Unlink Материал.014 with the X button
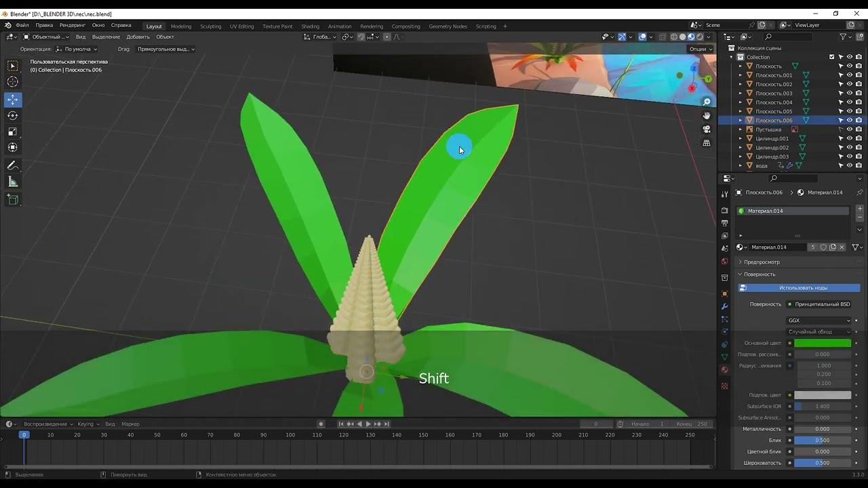Screen dimensions: 868x488 click(x=842, y=247)
